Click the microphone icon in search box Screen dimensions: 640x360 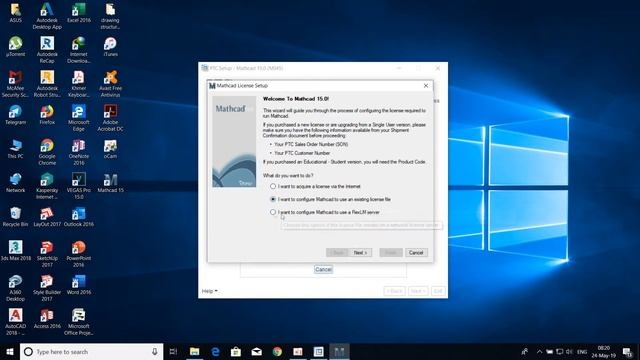coord(155,351)
